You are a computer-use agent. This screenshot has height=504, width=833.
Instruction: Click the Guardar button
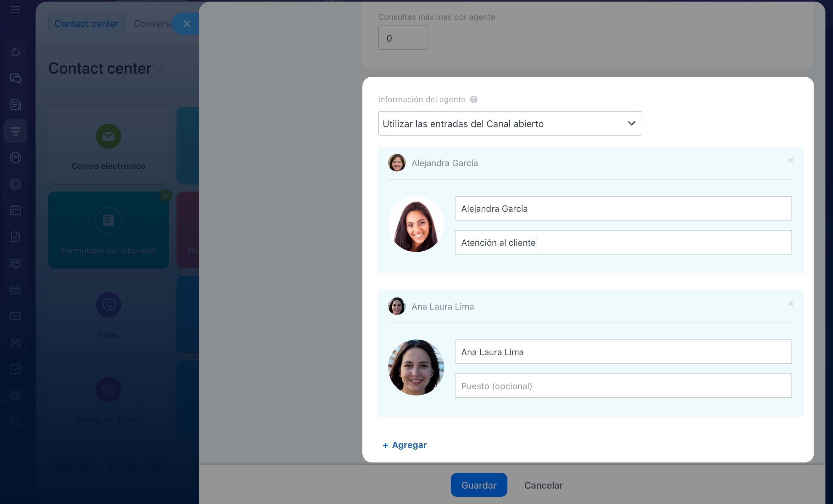(479, 485)
